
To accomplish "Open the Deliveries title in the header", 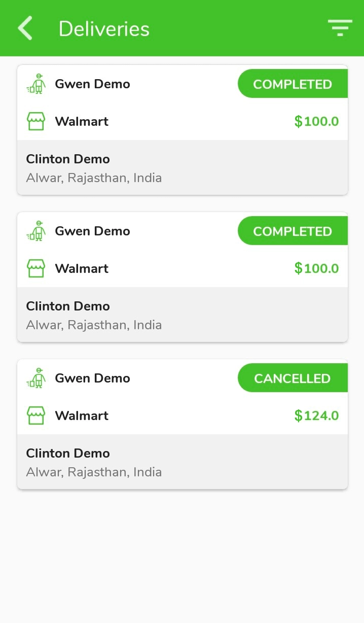I will point(104,29).
